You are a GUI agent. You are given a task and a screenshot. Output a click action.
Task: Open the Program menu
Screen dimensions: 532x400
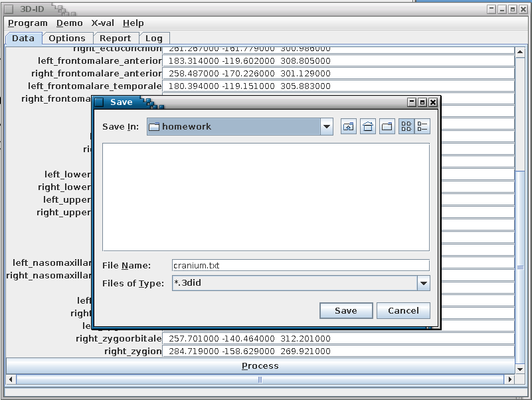(x=28, y=23)
